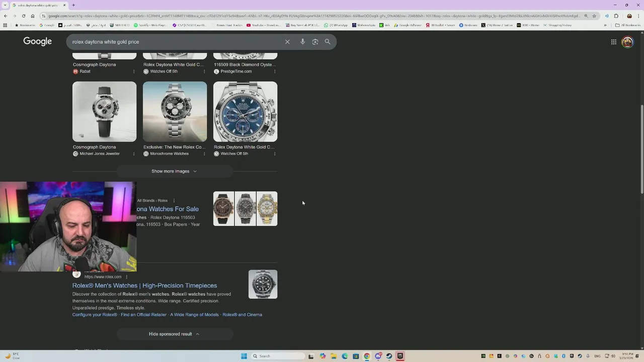The image size is (644, 362).
Task: Open the Watches For Sale result title
Action: click(x=168, y=209)
